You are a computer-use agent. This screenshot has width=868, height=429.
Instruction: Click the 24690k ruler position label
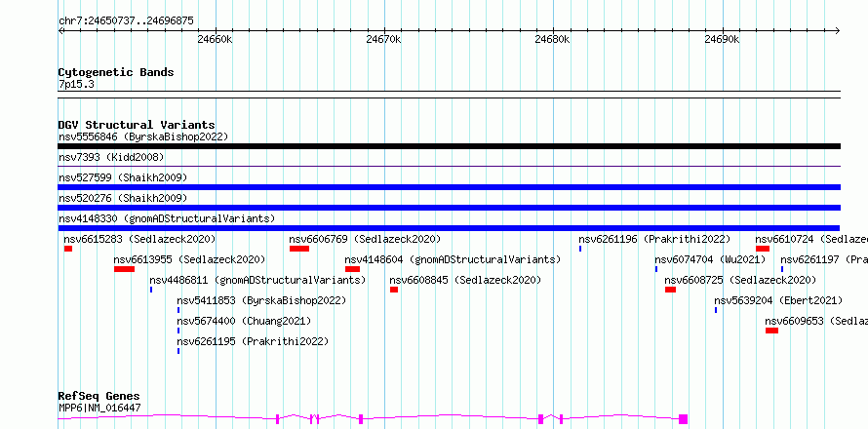(x=722, y=39)
